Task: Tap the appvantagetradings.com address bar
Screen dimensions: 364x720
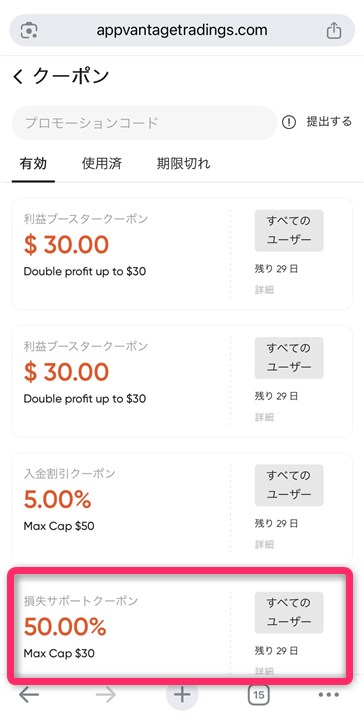Action: point(182,30)
